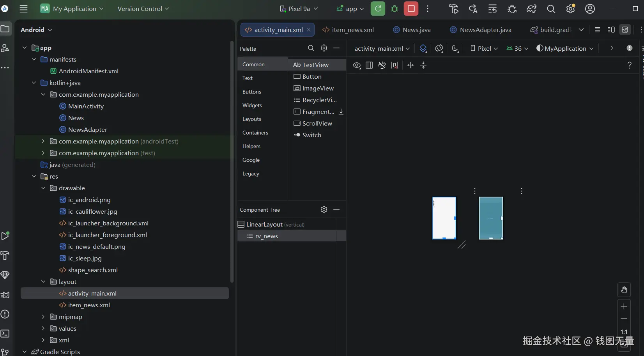
Task: Switch editor to Design view
Action: coord(625,30)
